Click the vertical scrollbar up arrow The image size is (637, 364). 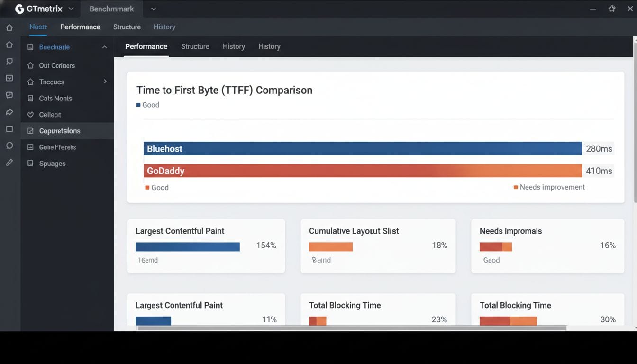coord(635,39)
